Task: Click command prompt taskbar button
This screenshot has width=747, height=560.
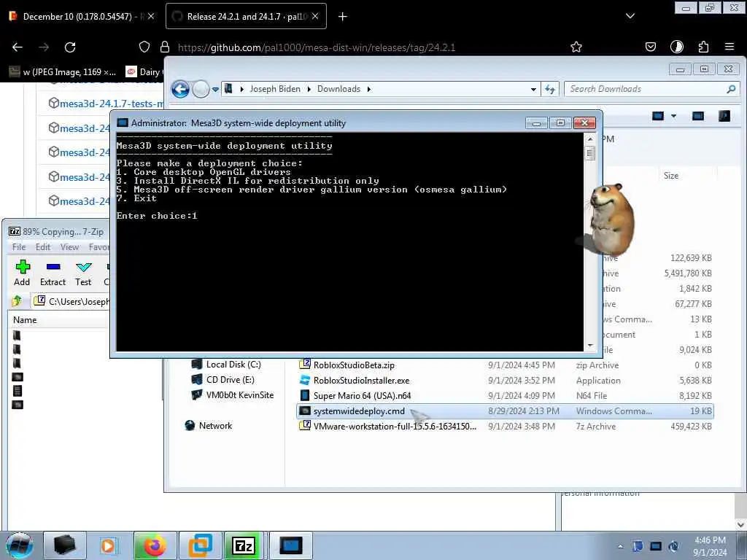Action: [291, 545]
